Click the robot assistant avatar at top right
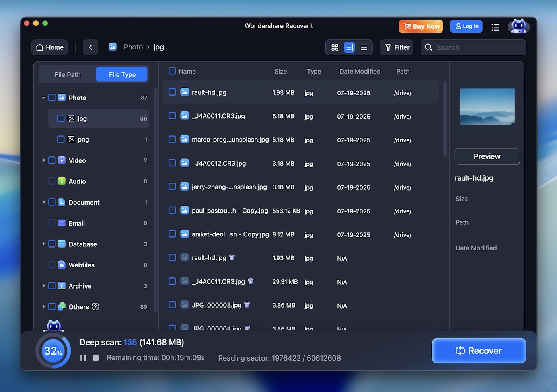Screen dimensions: 557x392 pyautogui.click(x=518, y=26)
